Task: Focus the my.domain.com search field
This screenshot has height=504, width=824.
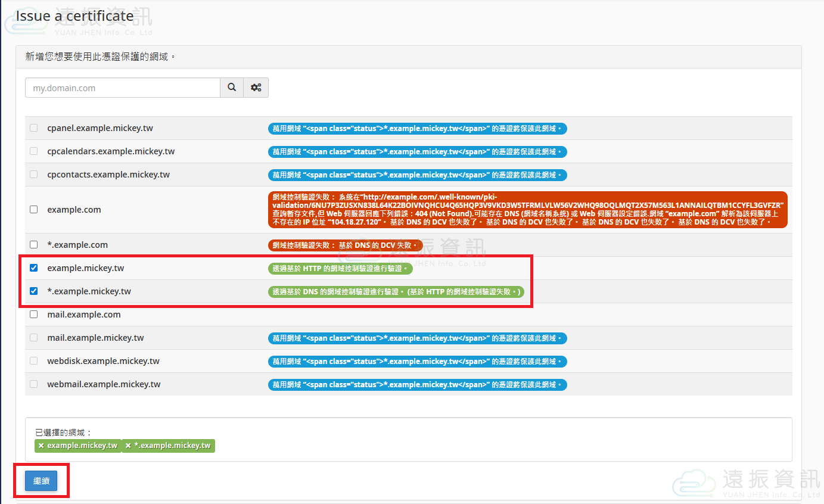Action: (x=123, y=88)
